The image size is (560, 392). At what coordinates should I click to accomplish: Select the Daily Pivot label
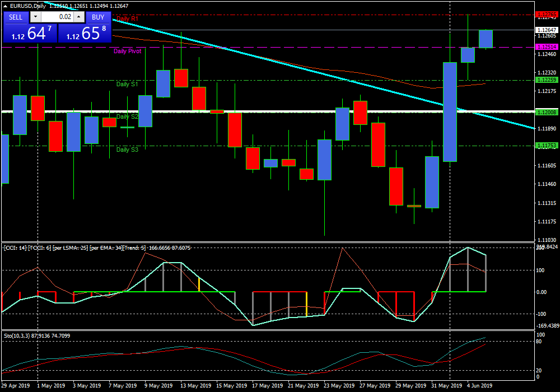tap(127, 51)
